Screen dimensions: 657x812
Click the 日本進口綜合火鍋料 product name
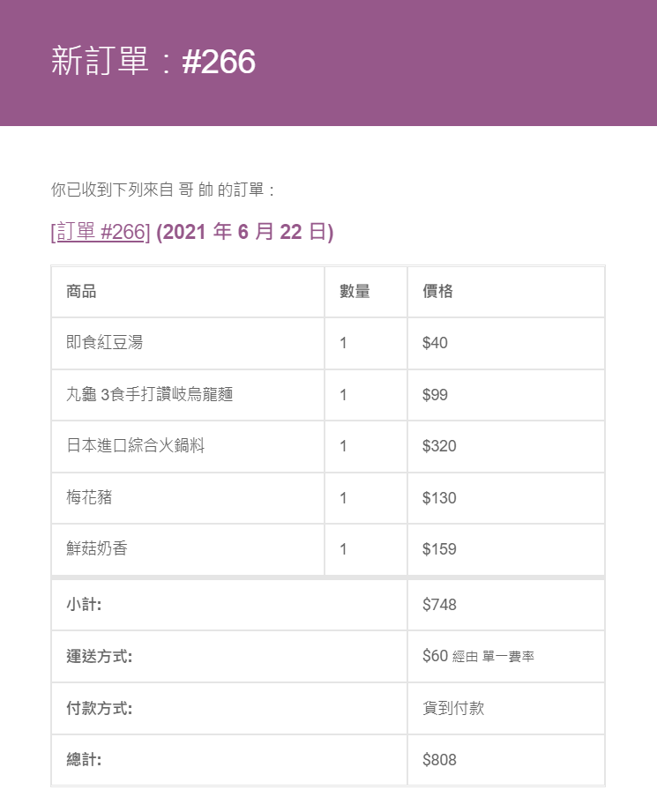tap(135, 446)
